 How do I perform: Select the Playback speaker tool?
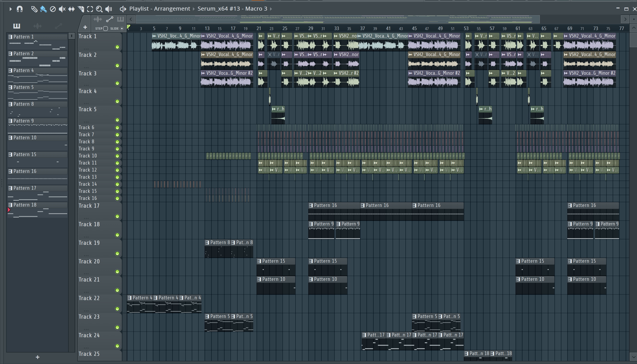pos(109,9)
